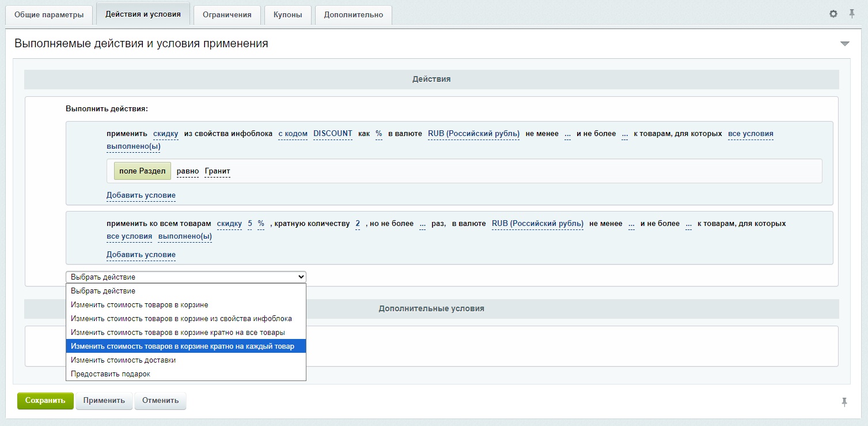This screenshot has width=868, height=426.
Task: Select Предоставить подарок from the list
Action: 110,374
